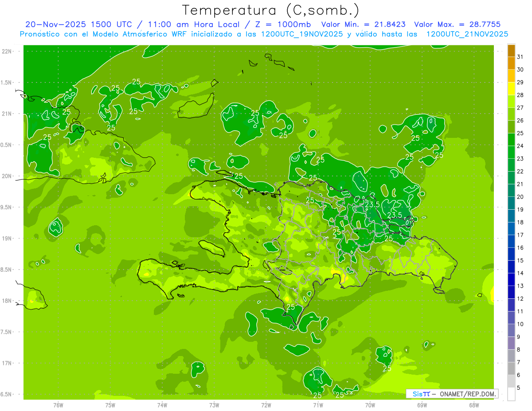Select the light green swatch between 26 and 27
Viewport: 532px width, 411px height.
click(x=511, y=114)
